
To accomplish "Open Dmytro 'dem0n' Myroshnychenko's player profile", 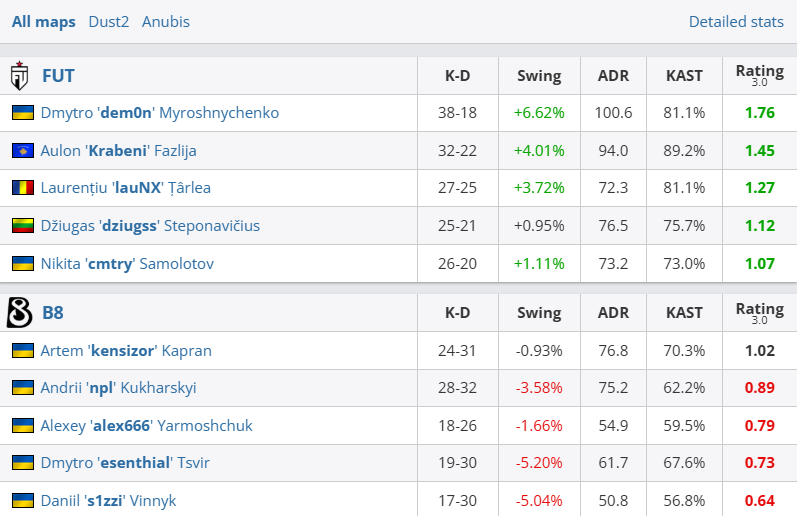I will (x=159, y=113).
